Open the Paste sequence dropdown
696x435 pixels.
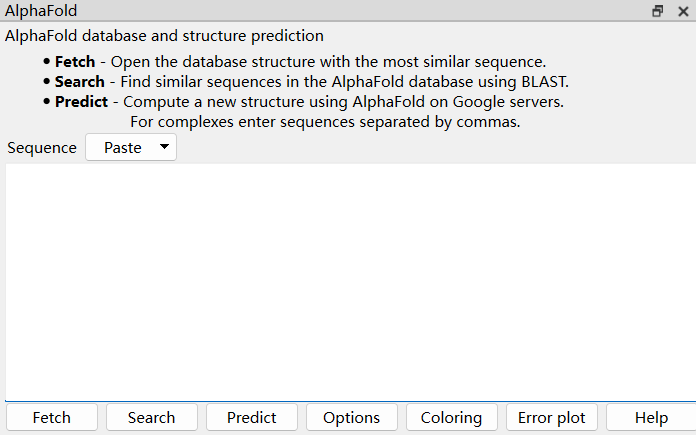click(x=130, y=148)
